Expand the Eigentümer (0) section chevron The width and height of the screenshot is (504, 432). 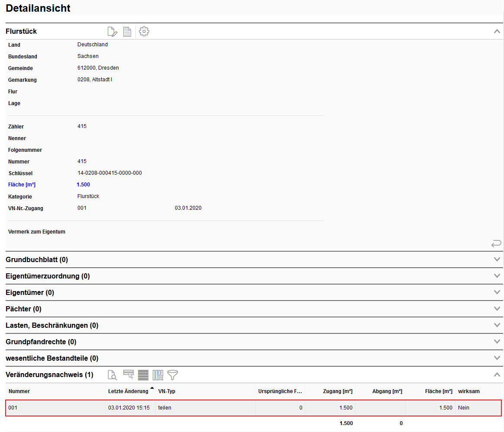click(x=497, y=292)
